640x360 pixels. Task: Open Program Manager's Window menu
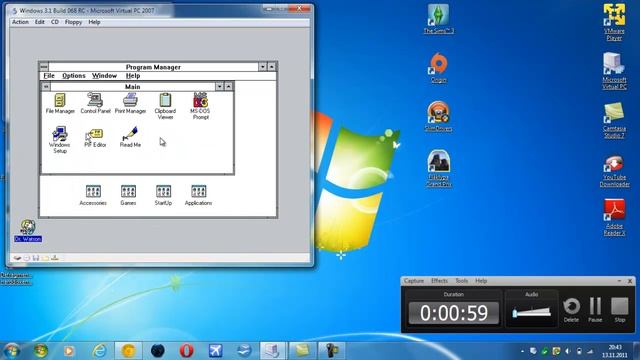click(x=104, y=76)
